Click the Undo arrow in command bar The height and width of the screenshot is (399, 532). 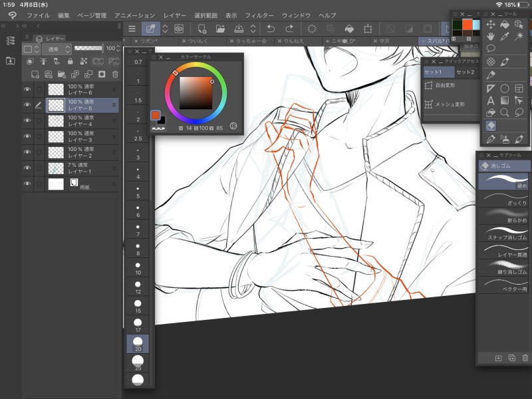pyautogui.click(x=271, y=29)
